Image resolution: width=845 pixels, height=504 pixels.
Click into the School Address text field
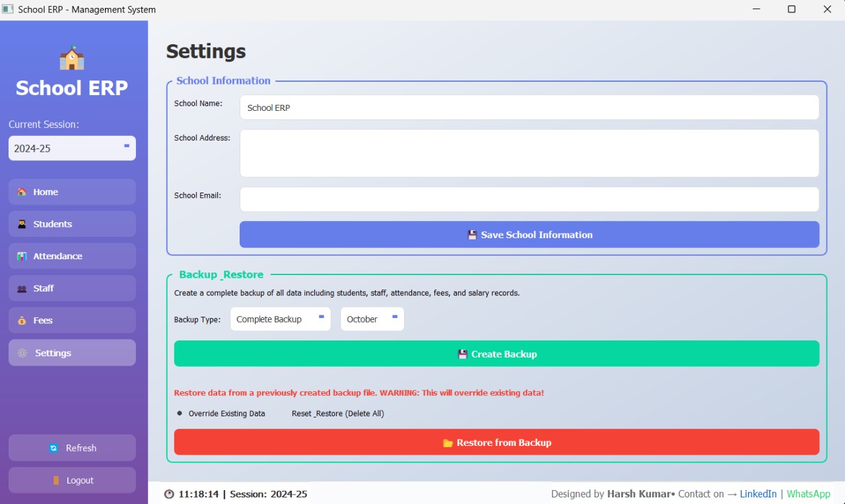(529, 153)
